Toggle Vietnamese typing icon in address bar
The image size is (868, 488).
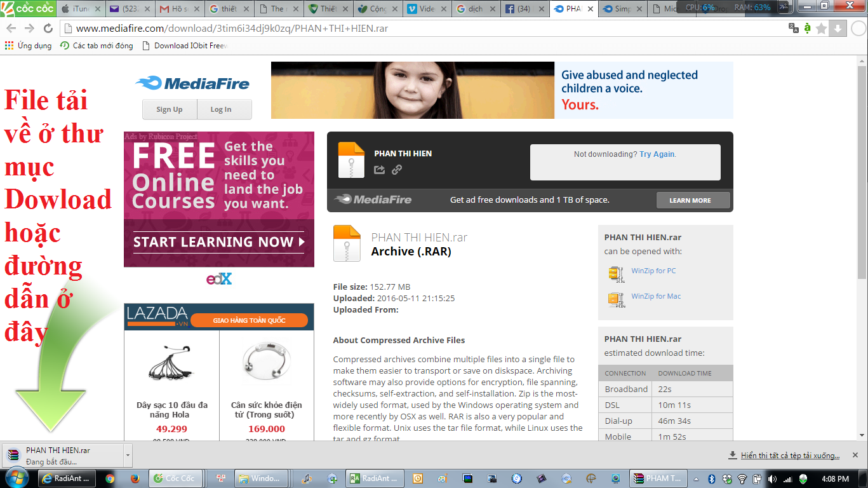808,28
